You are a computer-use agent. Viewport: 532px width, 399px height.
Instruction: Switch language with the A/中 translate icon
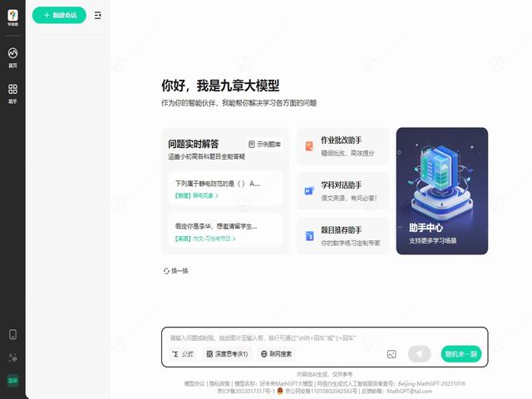tap(12, 357)
